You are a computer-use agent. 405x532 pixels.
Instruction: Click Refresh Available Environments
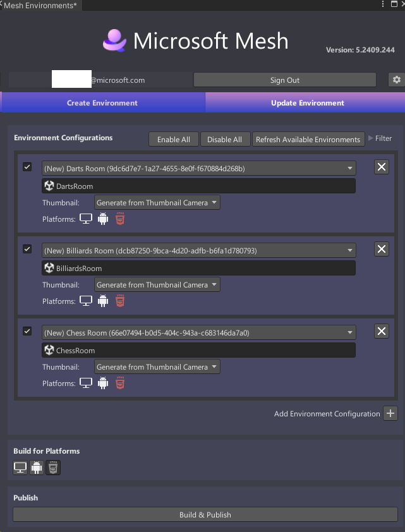pos(308,140)
